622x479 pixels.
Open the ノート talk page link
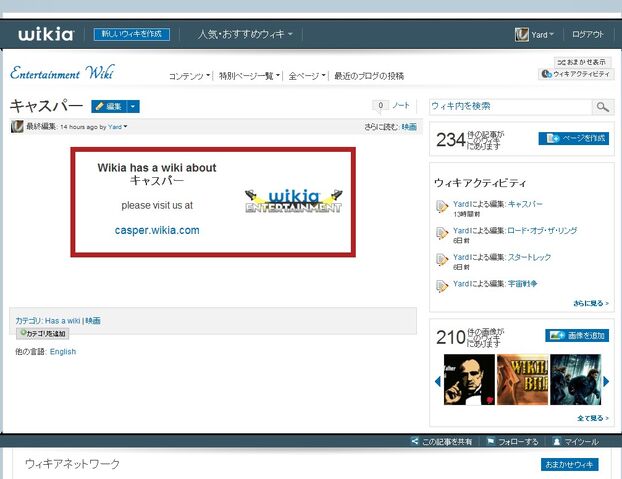pos(401,105)
